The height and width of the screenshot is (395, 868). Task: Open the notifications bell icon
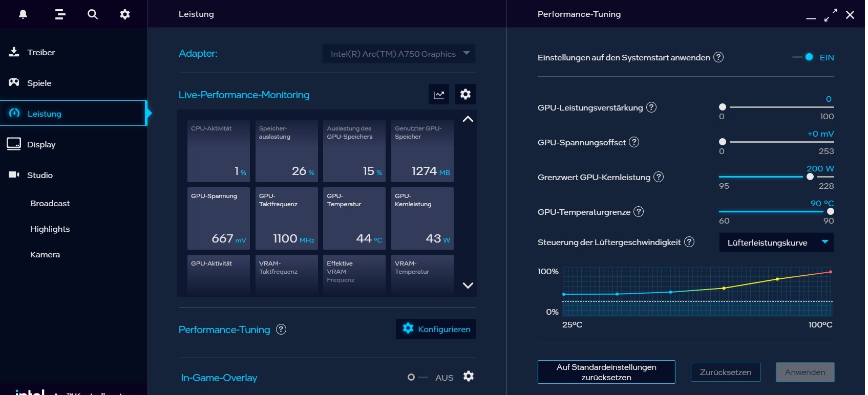pos(23,14)
